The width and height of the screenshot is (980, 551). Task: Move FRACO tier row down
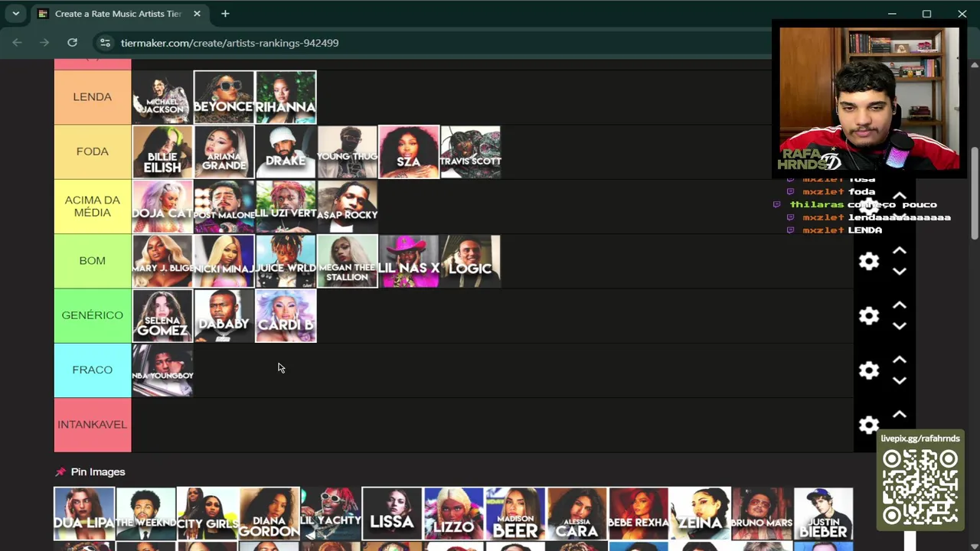pos(900,380)
